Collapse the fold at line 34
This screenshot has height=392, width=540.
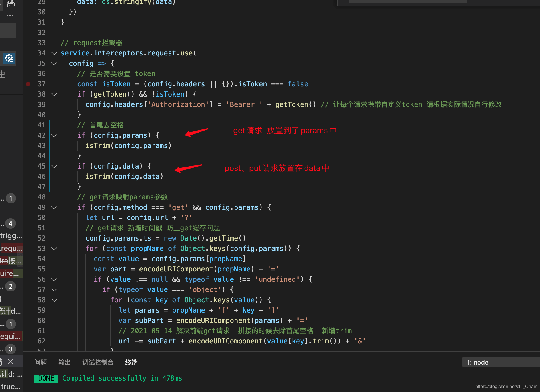click(54, 53)
